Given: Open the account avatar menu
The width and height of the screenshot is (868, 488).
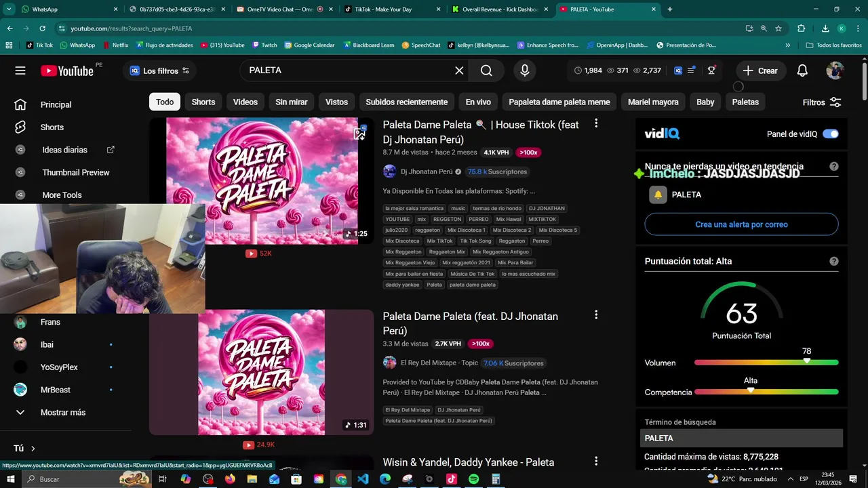Looking at the screenshot, I should click(835, 70).
